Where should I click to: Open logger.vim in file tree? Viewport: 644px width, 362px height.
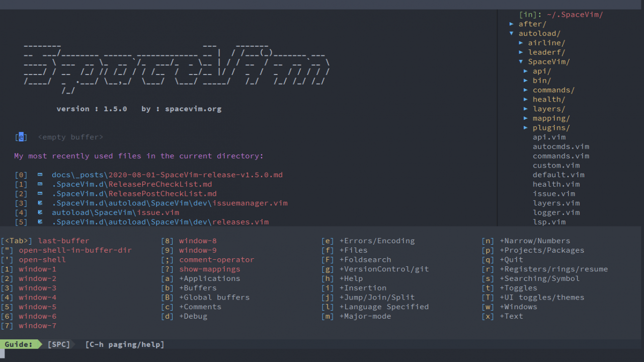click(556, 212)
